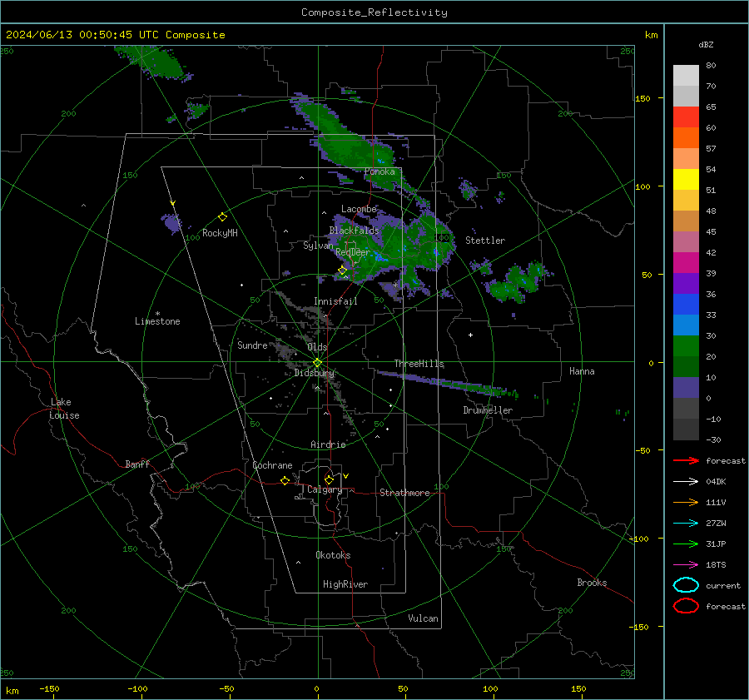This screenshot has width=749, height=700.
Task: Click the cyan 27ZW arrow legend icon
Action: 686,524
